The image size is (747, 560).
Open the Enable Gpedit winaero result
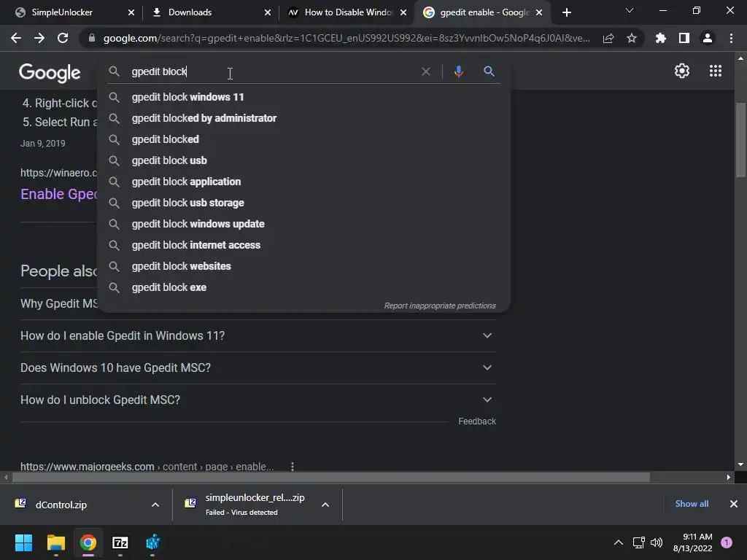point(58,194)
